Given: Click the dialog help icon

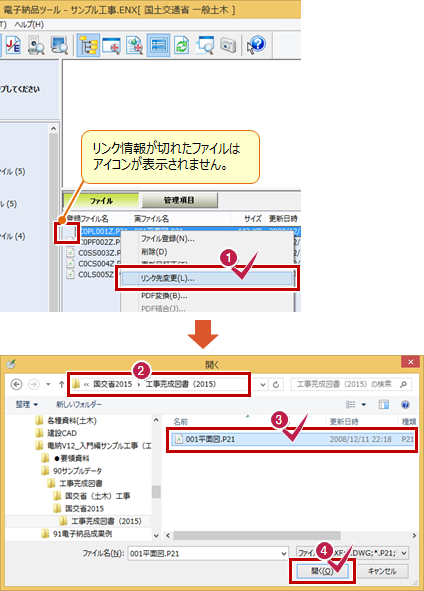Looking at the screenshot, I should [405, 404].
